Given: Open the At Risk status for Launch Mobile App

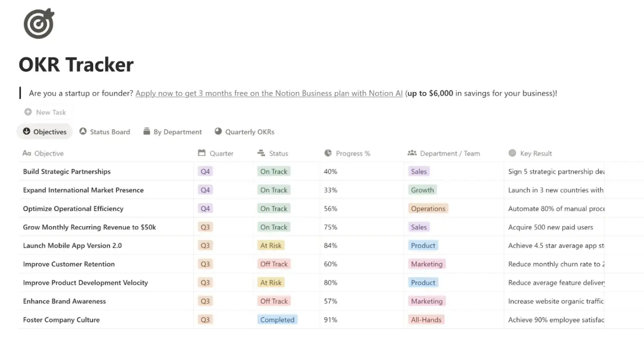Looking at the screenshot, I should (271, 245).
